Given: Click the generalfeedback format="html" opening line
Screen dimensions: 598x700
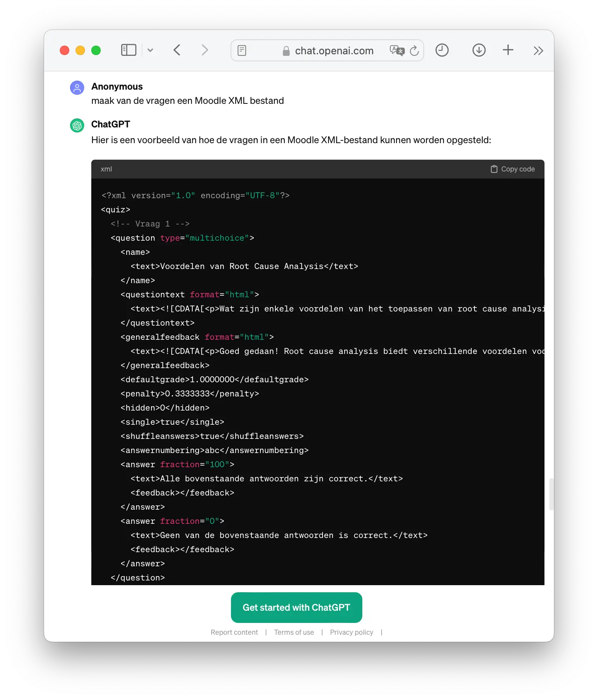Looking at the screenshot, I should [x=197, y=337].
